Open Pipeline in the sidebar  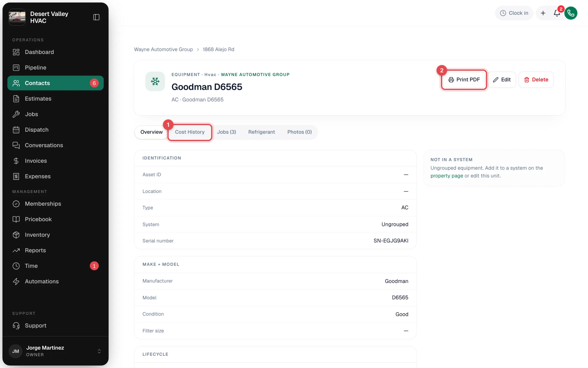click(55, 67)
